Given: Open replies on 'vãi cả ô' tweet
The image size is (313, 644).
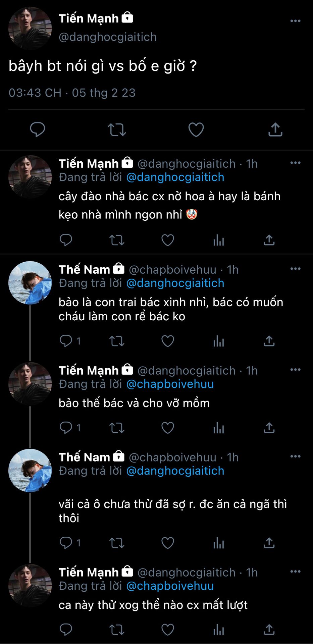Looking at the screenshot, I should (x=66, y=543).
